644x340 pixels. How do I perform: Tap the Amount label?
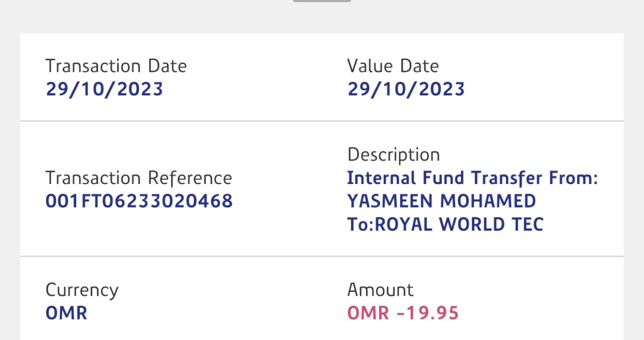[x=380, y=290]
